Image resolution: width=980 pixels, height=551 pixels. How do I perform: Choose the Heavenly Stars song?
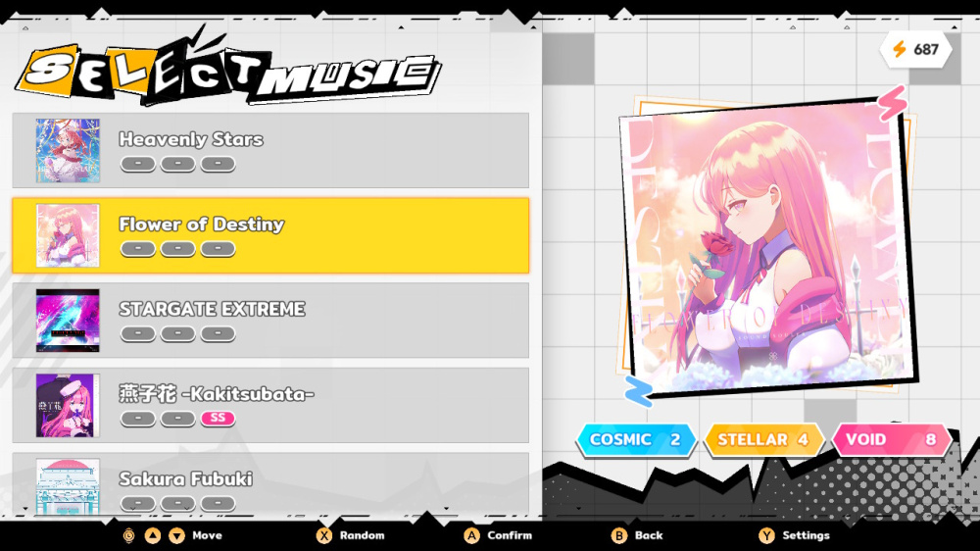(x=270, y=150)
